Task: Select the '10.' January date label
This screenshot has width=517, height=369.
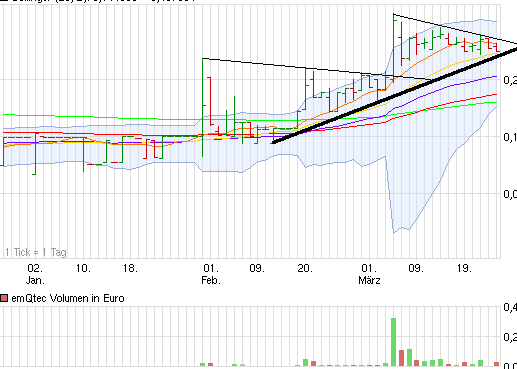Action: point(83,268)
